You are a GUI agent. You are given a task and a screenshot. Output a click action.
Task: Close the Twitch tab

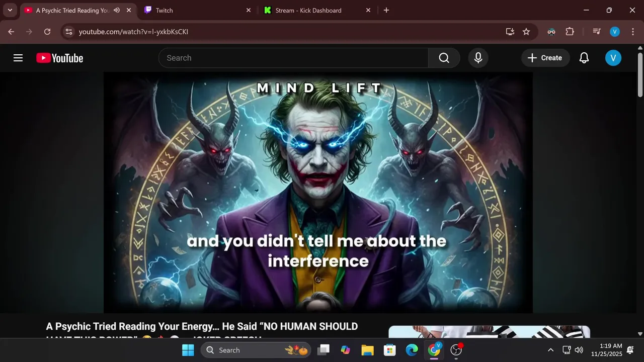tap(249, 10)
